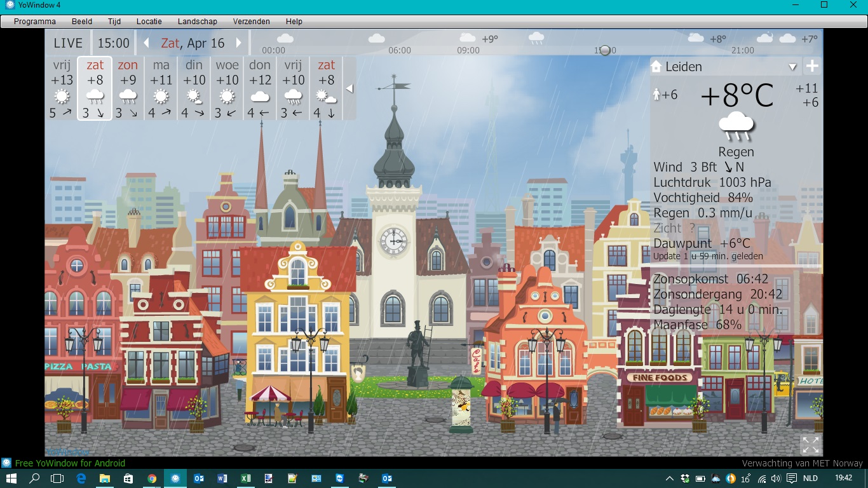Click the 15:00 time button
The image size is (868, 488).
(113, 43)
